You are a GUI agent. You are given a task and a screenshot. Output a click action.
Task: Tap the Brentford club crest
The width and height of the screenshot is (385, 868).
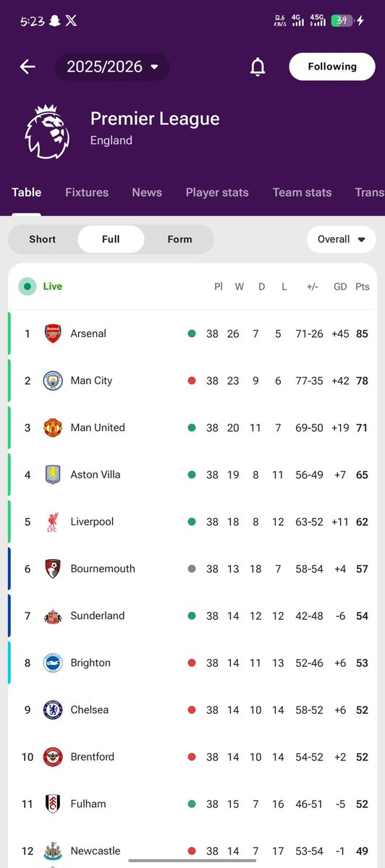(x=53, y=757)
